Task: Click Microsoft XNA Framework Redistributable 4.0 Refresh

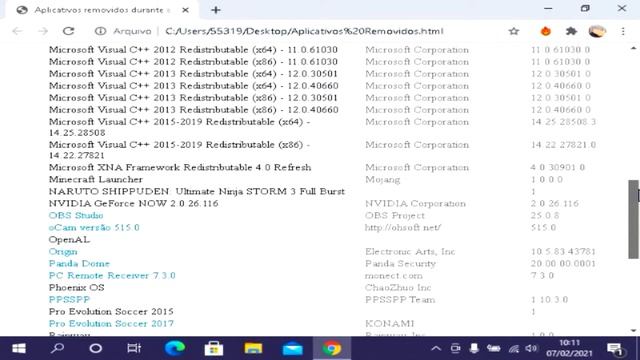Action: (x=180, y=167)
